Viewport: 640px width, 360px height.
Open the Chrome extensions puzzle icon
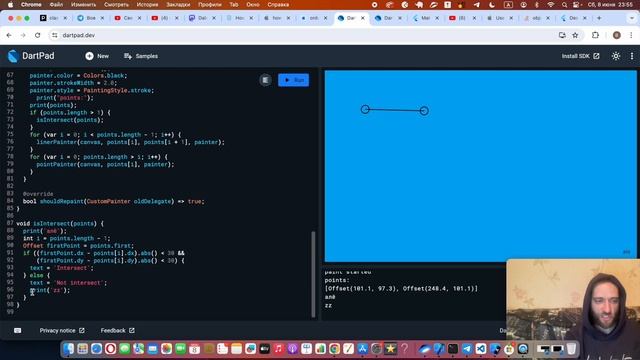[x=596, y=36]
